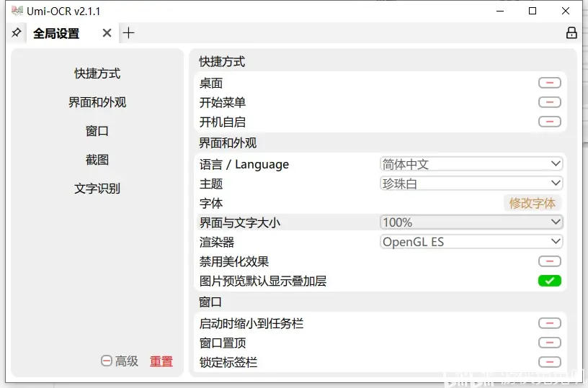The image size is (588, 388).
Task: Toggle the 启动时缩小到任务栏 switch
Action: click(549, 323)
